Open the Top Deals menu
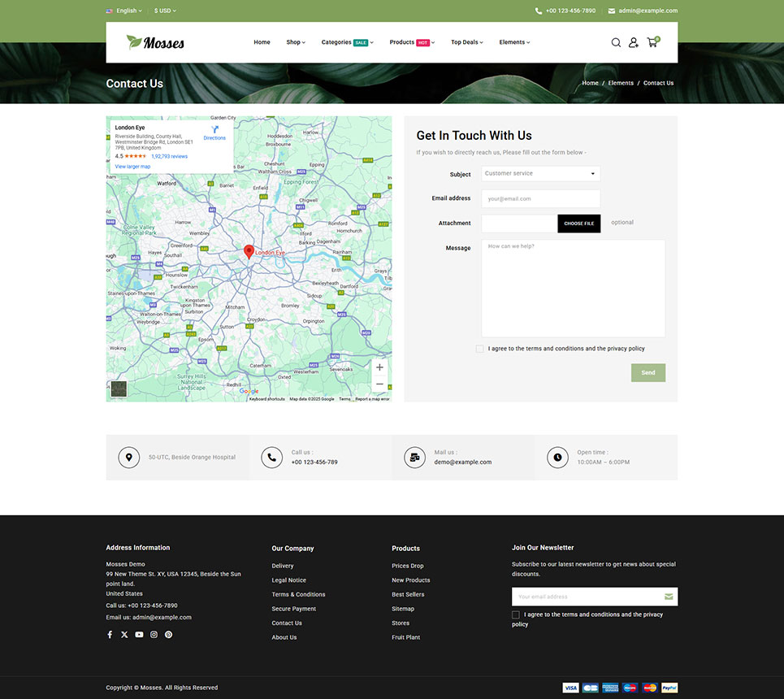The height and width of the screenshot is (699, 784). tap(467, 42)
